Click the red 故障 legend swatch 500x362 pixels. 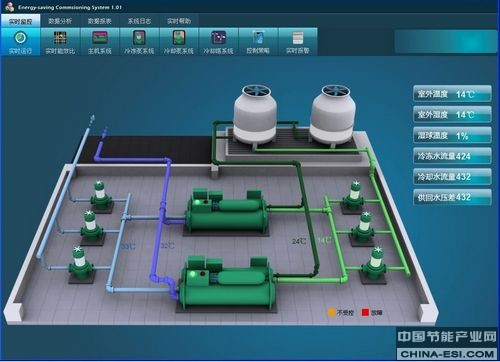[x=365, y=312]
